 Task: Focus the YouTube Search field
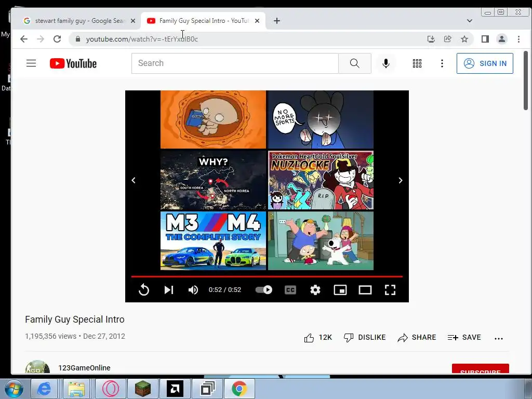tap(235, 63)
